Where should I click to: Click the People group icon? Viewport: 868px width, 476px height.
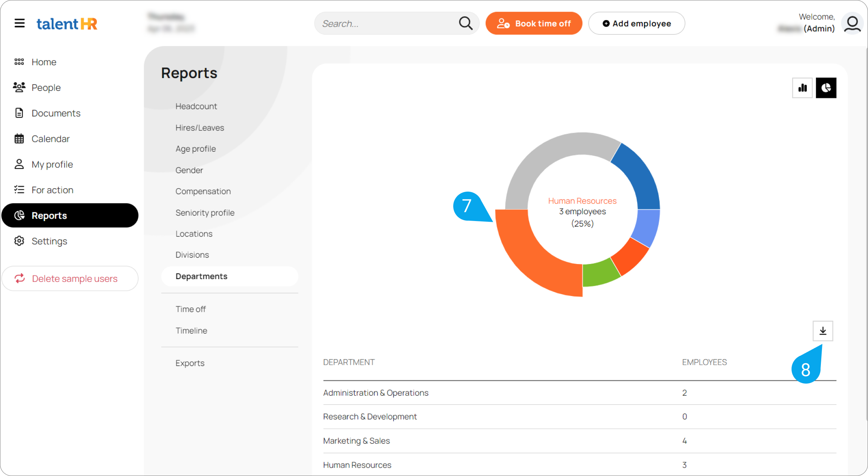(x=19, y=88)
